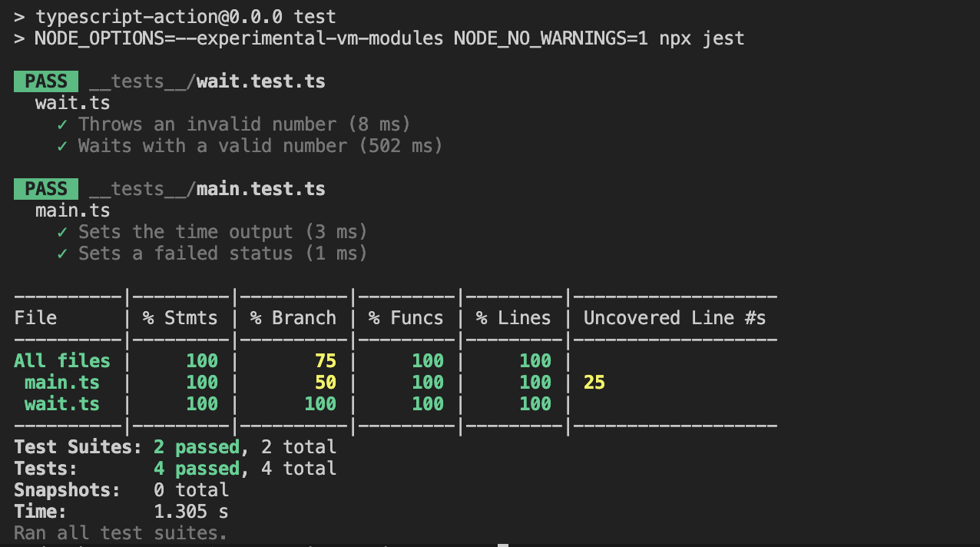Click the 100 % Stmts value for main.ts
980x547 pixels.
tap(202, 383)
